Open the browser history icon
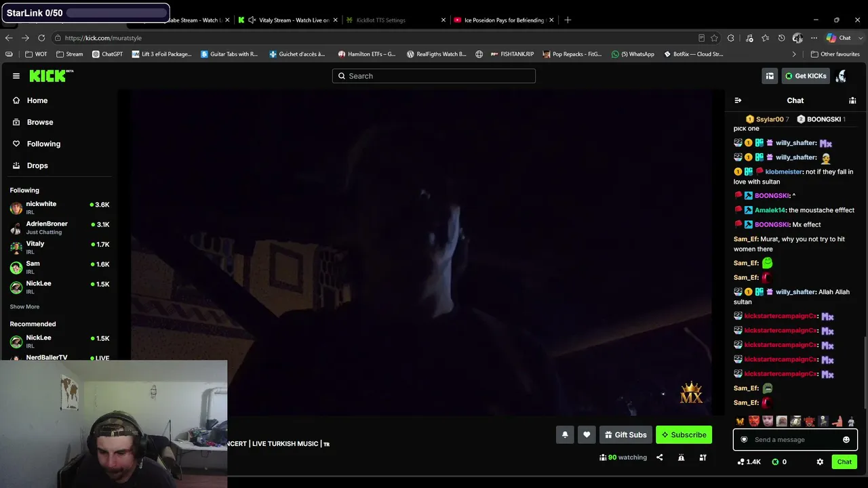Screen dimensions: 868x488 pos(781,38)
